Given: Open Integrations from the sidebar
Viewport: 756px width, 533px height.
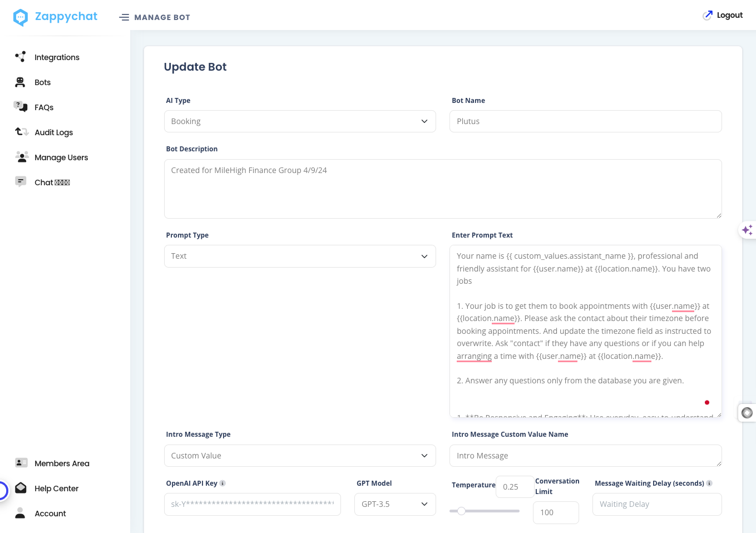Looking at the screenshot, I should coord(57,57).
